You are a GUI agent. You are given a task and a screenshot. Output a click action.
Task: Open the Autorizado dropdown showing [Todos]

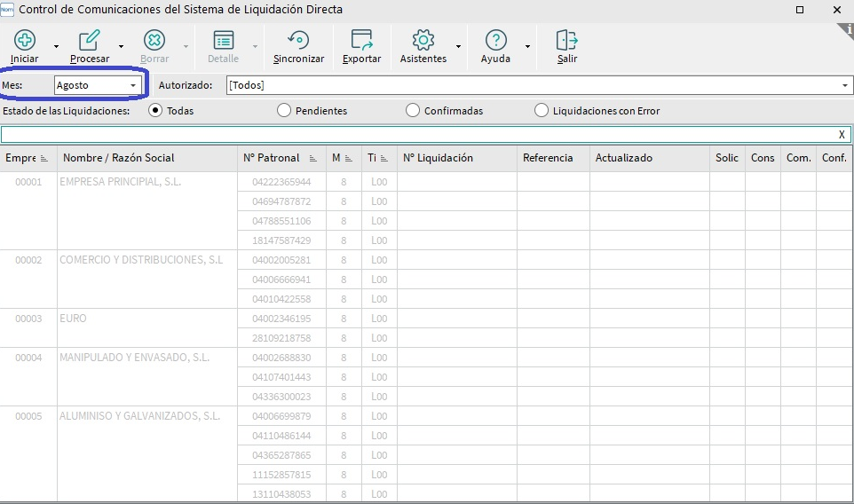[x=539, y=85]
